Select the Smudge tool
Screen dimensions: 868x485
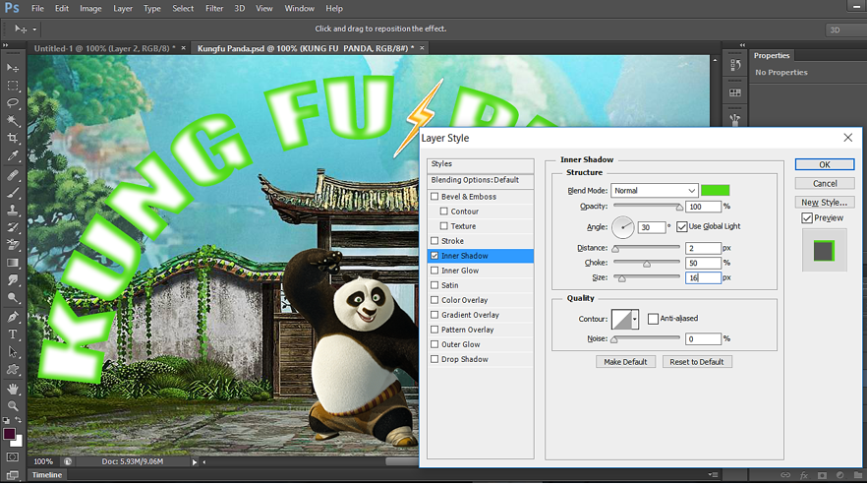(x=13, y=280)
